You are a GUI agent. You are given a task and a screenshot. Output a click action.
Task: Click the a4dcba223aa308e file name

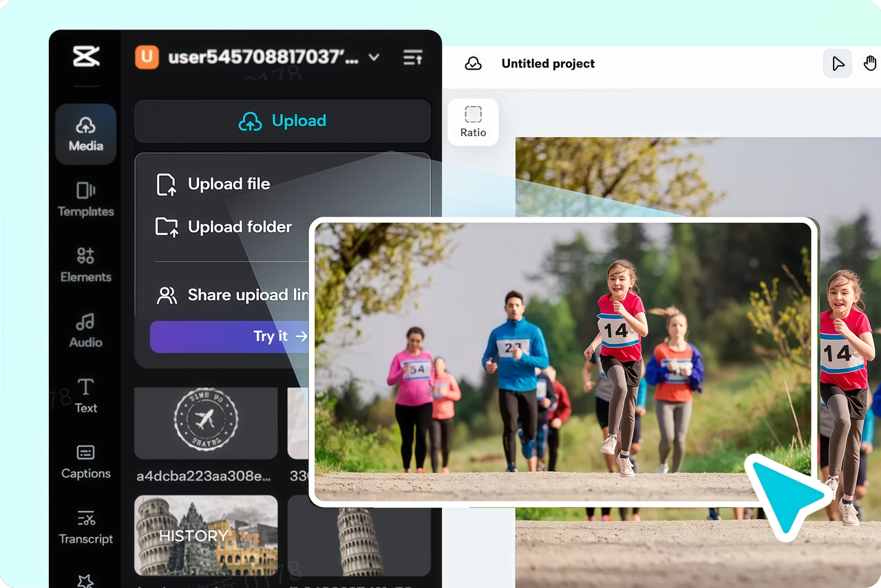click(x=203, y=477)
